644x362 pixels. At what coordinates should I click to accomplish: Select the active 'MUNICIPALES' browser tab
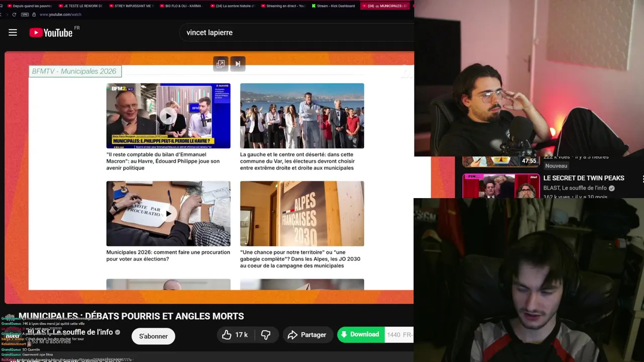[385, 6]
